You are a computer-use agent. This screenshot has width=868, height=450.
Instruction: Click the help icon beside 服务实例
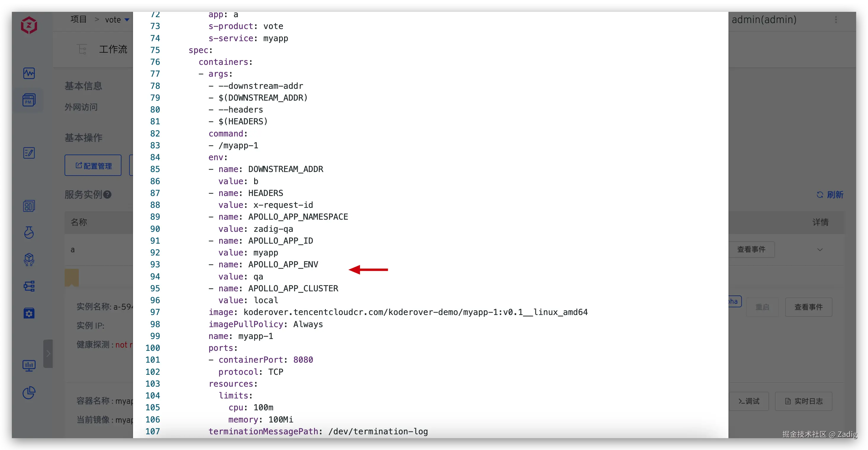click(107, 194)
